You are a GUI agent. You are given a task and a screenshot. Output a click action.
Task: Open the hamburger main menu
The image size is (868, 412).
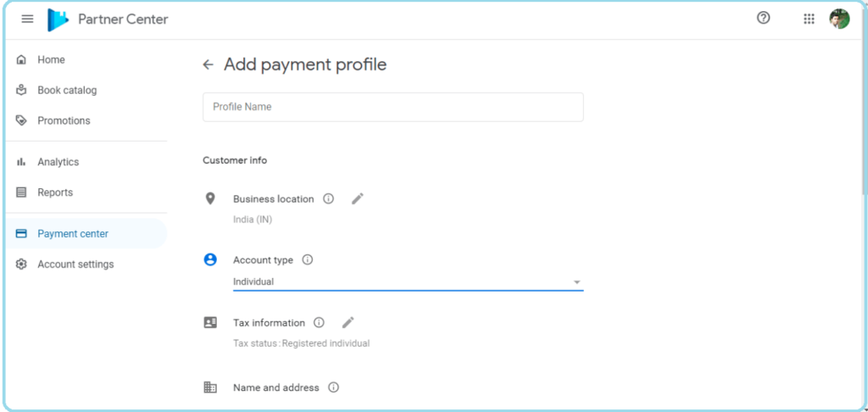coord(27,19)
